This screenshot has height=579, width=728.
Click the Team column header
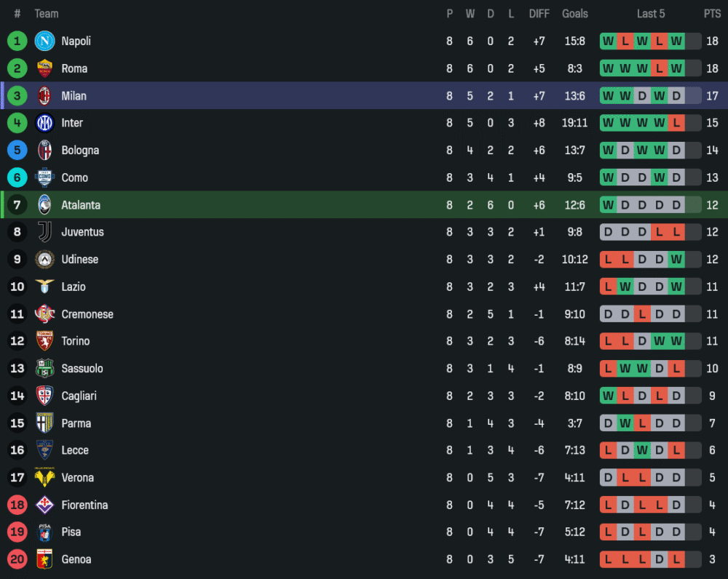[x=47, y=14]
